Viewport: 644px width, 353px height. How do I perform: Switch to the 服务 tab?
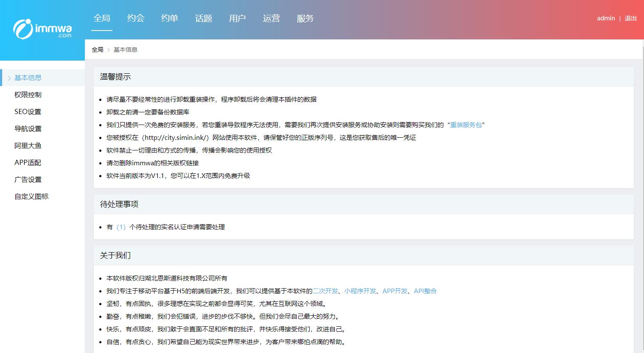pyautogui.click(x=305, y=18)
